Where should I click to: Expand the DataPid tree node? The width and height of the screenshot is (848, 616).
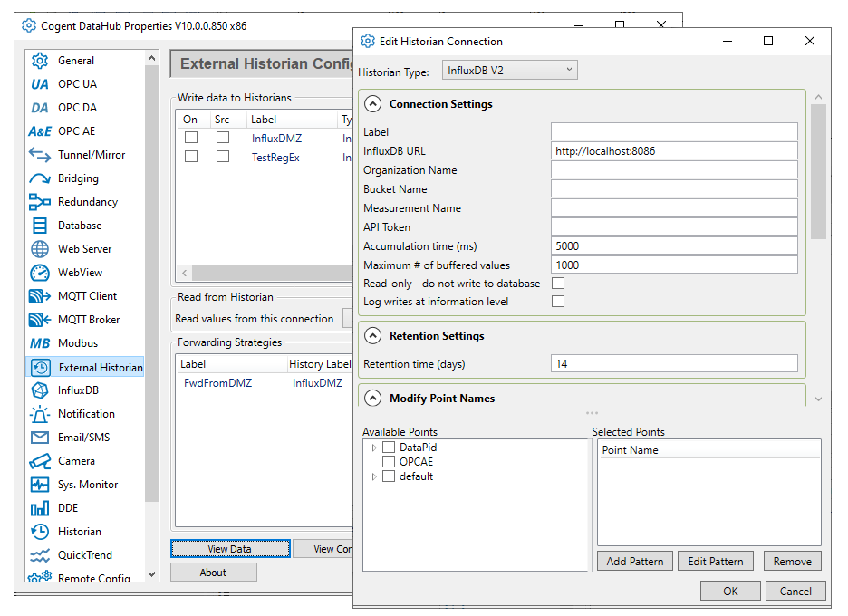(x=374, y=448)
